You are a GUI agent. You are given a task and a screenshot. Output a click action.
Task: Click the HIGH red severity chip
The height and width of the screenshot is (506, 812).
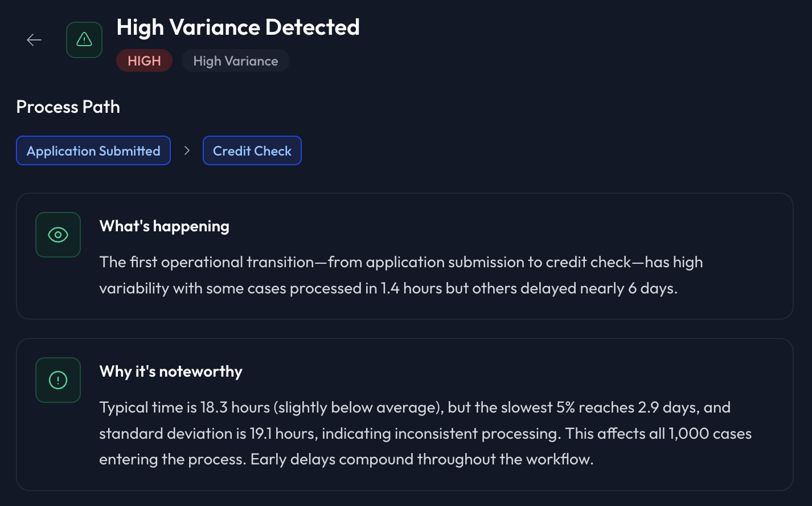(144, 60)
